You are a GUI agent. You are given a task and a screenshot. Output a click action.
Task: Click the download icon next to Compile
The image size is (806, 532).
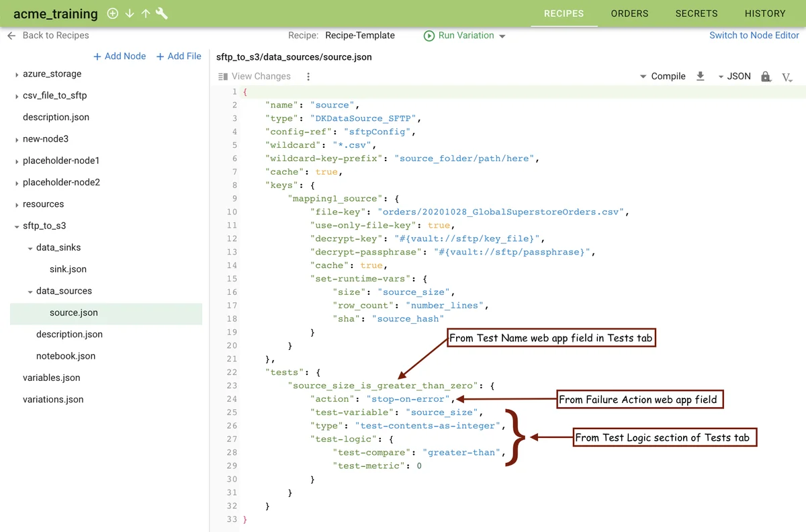(700, 77)
